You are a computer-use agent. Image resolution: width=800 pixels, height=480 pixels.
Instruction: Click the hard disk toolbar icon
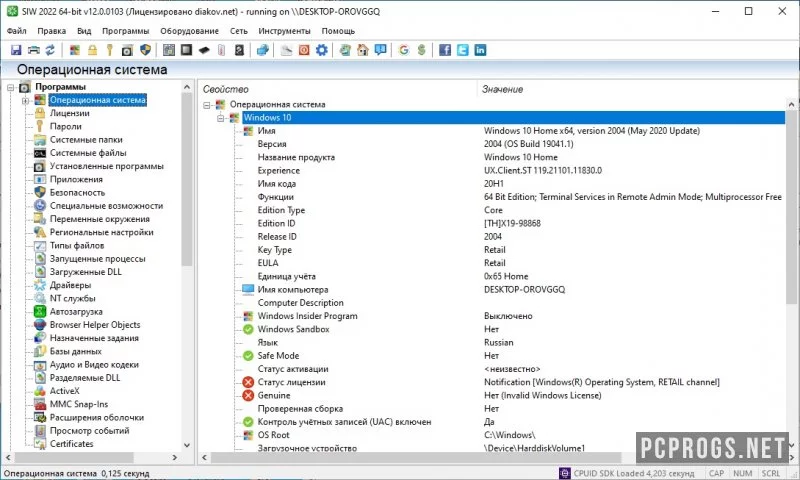[x=239, y=50]
